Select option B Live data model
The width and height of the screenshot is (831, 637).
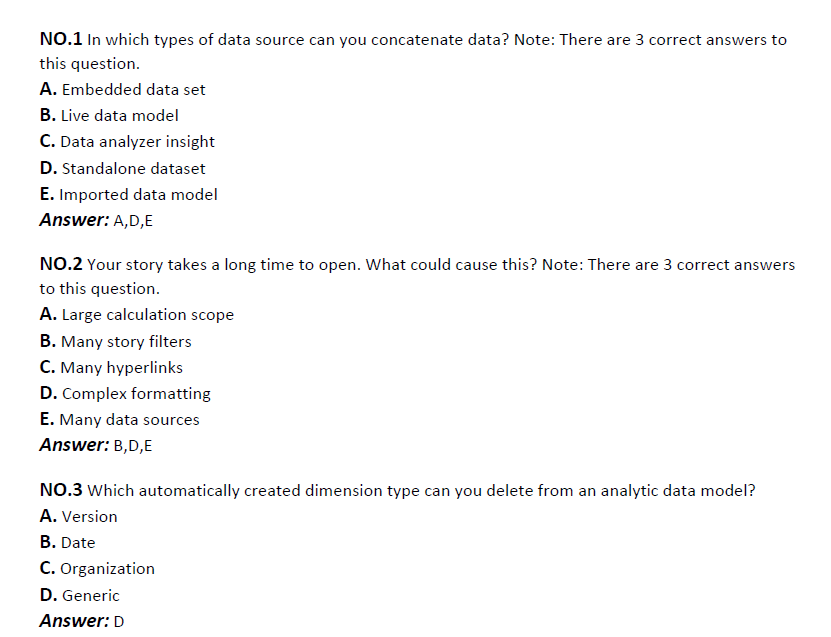[109, 116]
